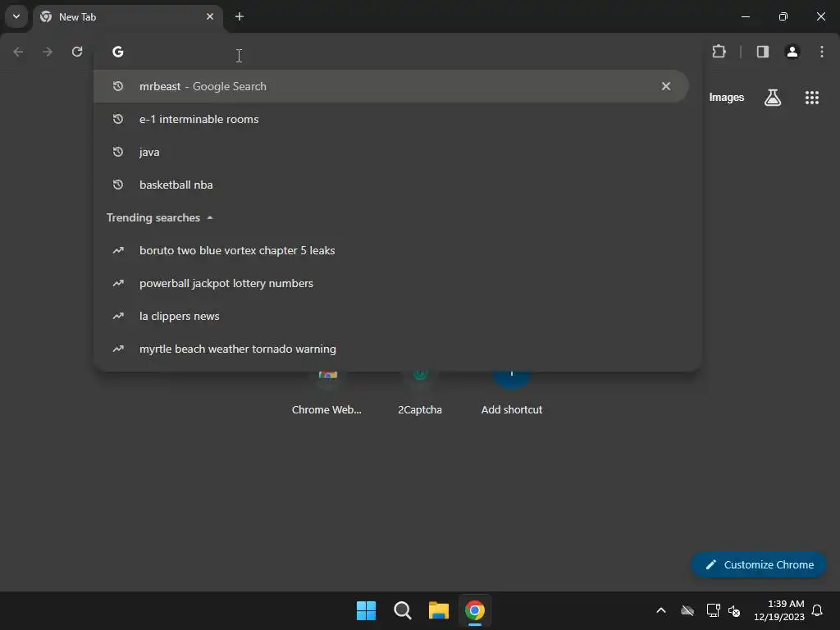Open the Google apps grid
The image size is (840, 630).
(811, 98)
